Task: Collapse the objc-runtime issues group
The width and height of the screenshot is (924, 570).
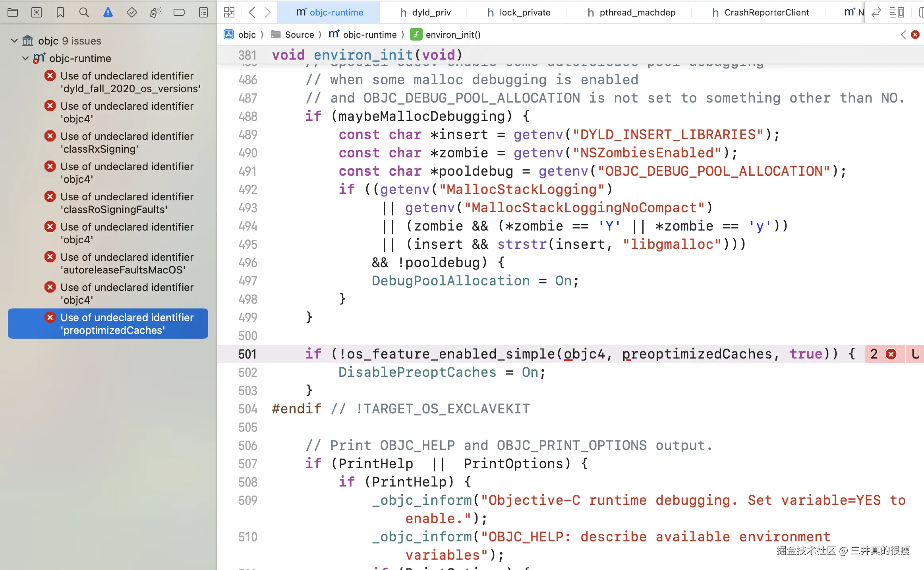Action: click(25, 58)
